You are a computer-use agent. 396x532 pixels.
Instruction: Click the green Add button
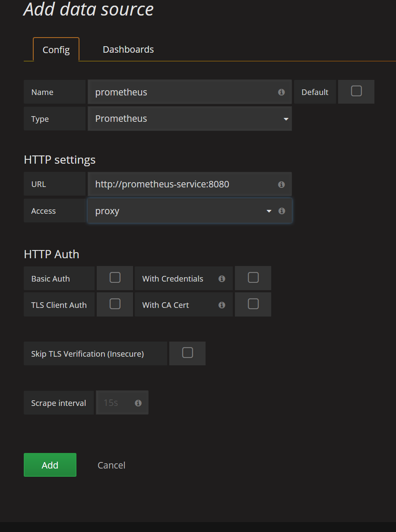[50, 465]
